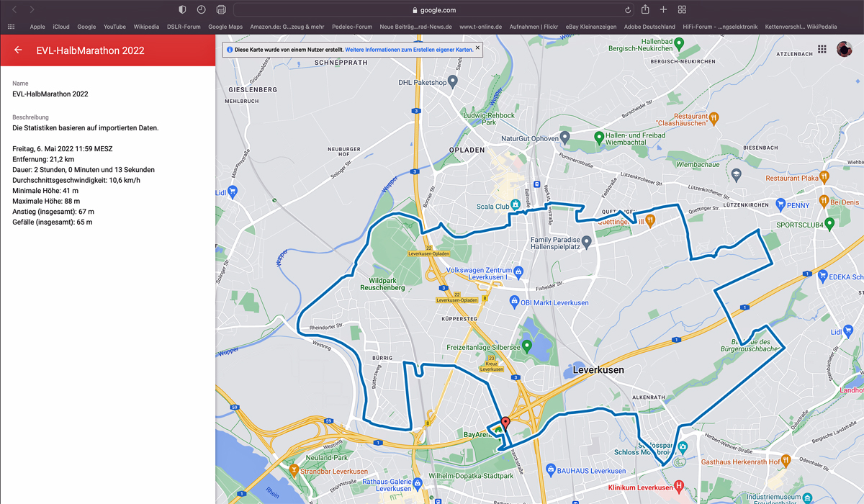
Task: Open the Wikipedia bookmark
Action: point(146,27)
